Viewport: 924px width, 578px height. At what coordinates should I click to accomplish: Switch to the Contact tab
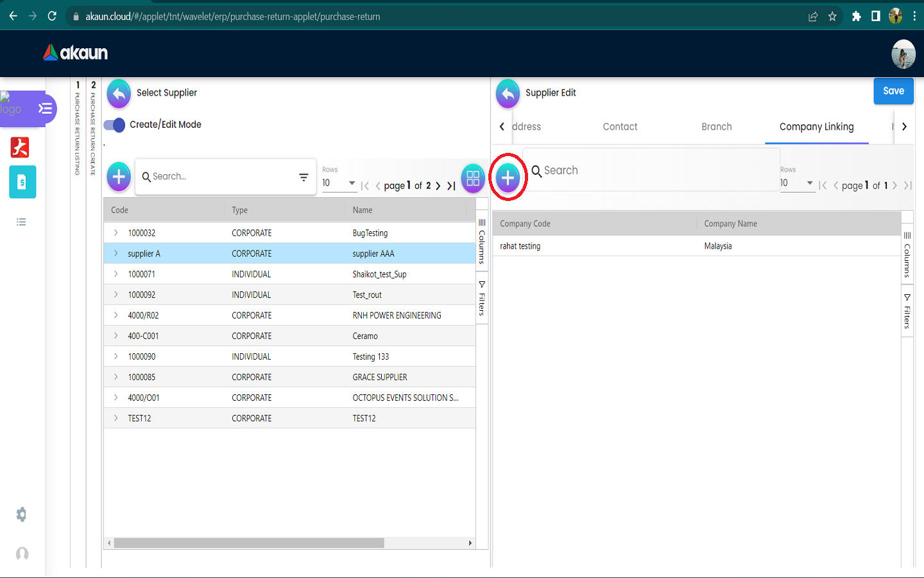tap(620, 127)
